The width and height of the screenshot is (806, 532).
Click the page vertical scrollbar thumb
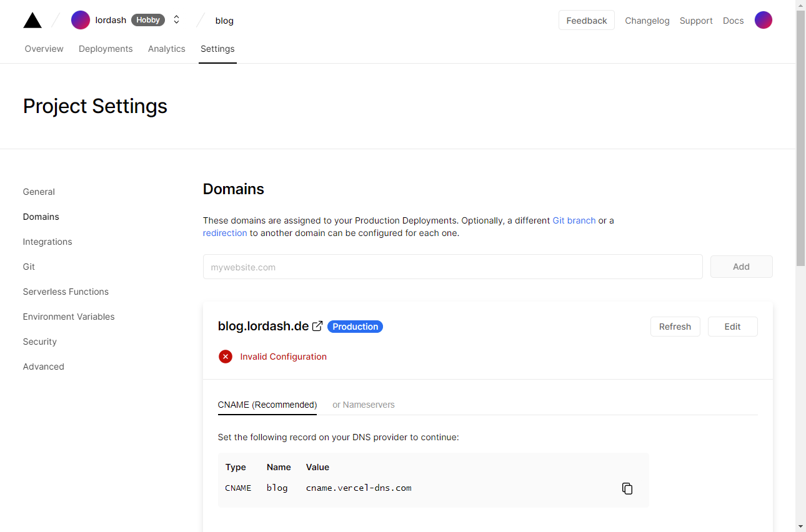801,138
